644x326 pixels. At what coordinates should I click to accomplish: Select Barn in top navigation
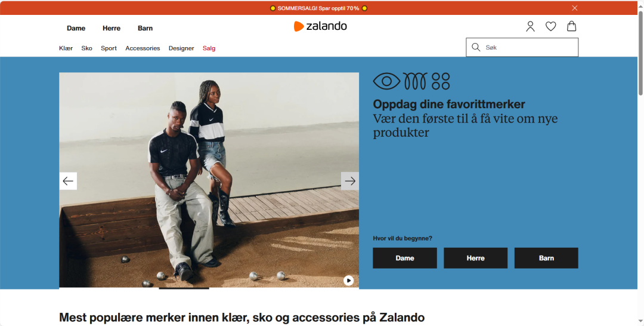click(x=145, y=29)
